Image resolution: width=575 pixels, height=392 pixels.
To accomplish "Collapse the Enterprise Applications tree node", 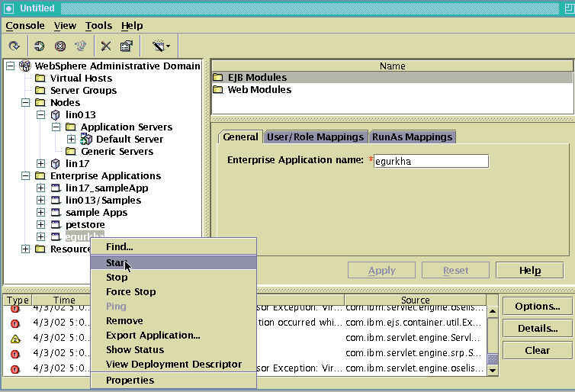I will [x=25, y=175].
